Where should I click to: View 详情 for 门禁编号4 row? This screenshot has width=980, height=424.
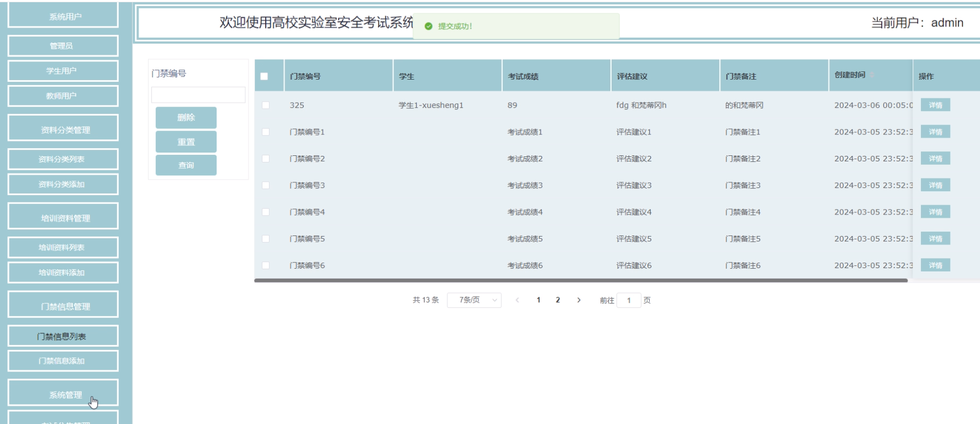pyautogui.click(x=935, y=212)
